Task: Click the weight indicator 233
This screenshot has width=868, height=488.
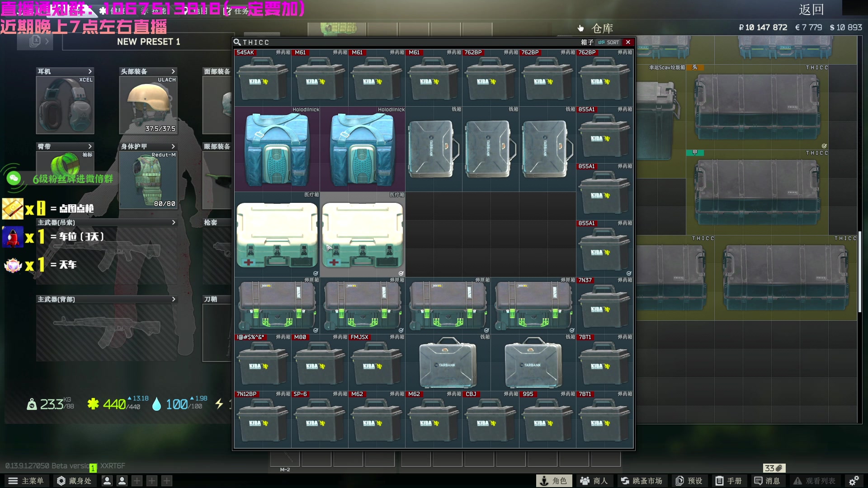Action: 51,404
